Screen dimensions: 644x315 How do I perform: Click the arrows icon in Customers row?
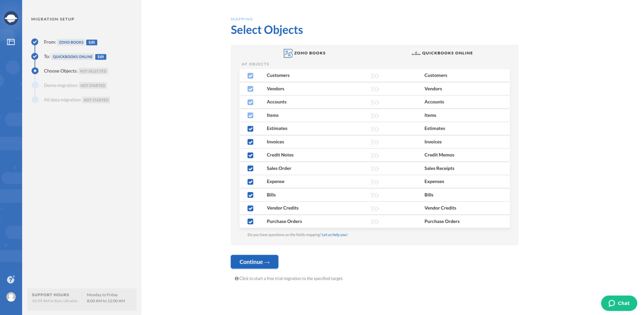pos(374,76)
